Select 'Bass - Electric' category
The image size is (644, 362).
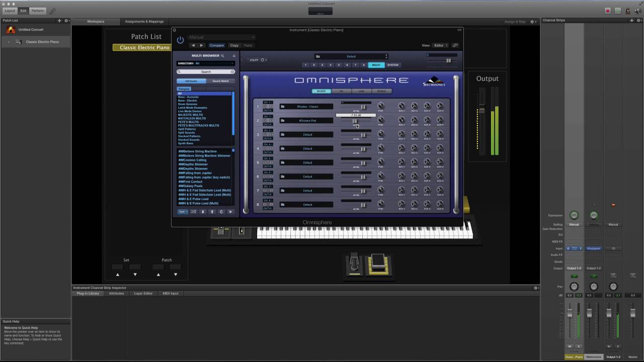[188, 101]
